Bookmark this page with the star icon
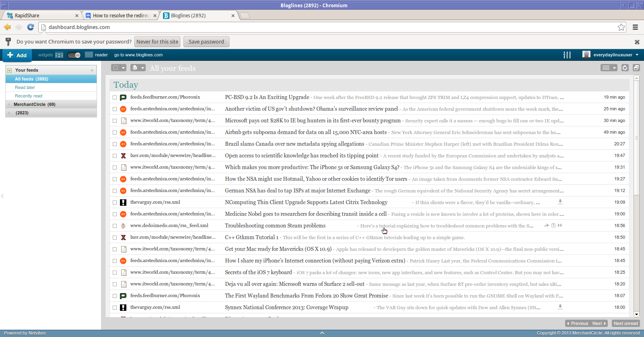This screenshot has width=644, height=337. [621, 27]
